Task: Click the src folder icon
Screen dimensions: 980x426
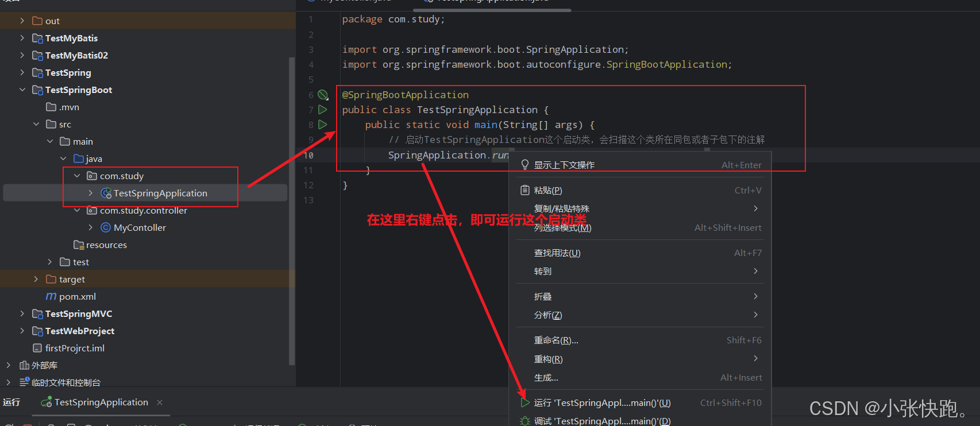Action: click(51, 124)
